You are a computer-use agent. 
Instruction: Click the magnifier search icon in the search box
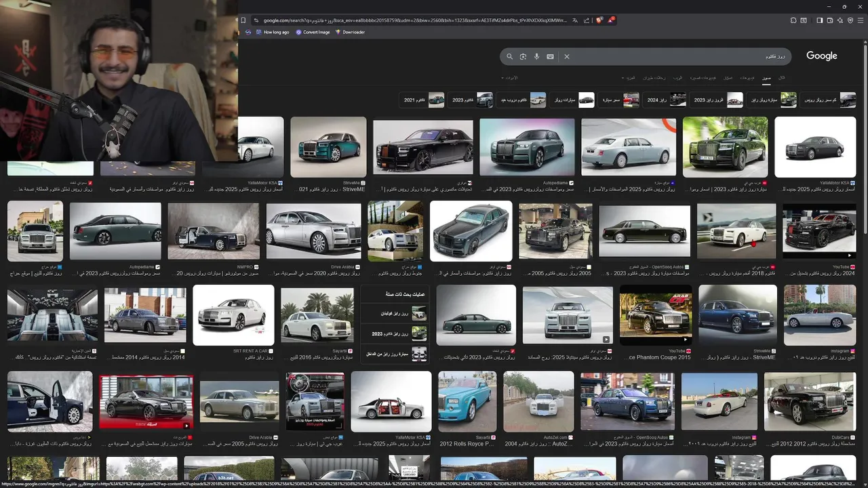coord(509,57)
